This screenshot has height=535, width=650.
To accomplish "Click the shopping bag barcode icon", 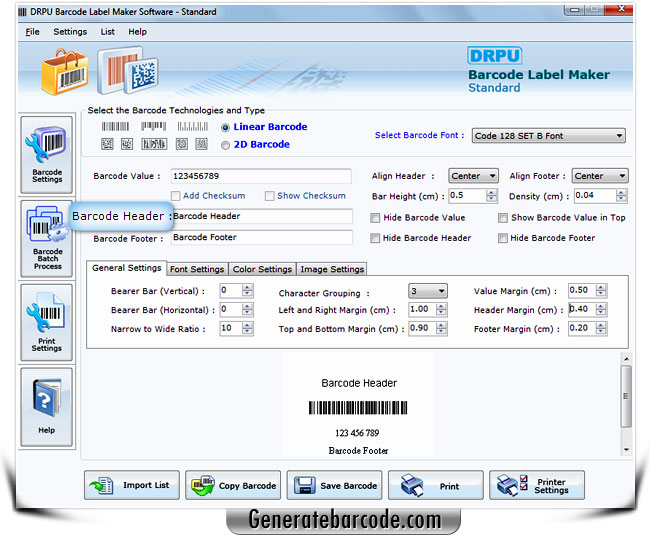I will (65, 72).
